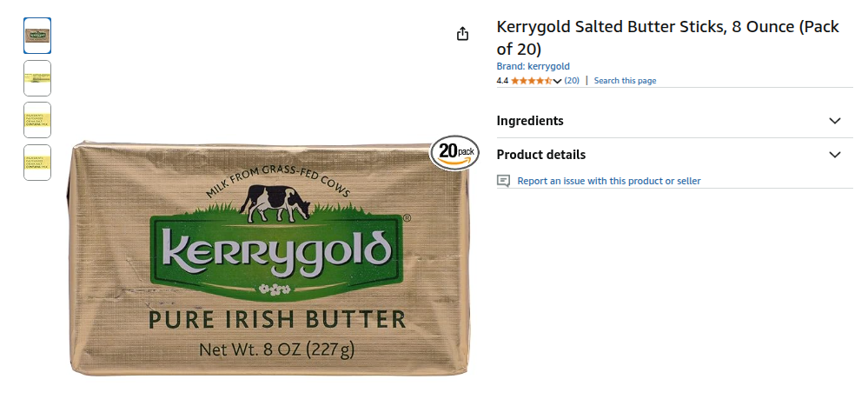Expand the Product details chevron
The image size is (868, 419).
[x=835, y=155]
